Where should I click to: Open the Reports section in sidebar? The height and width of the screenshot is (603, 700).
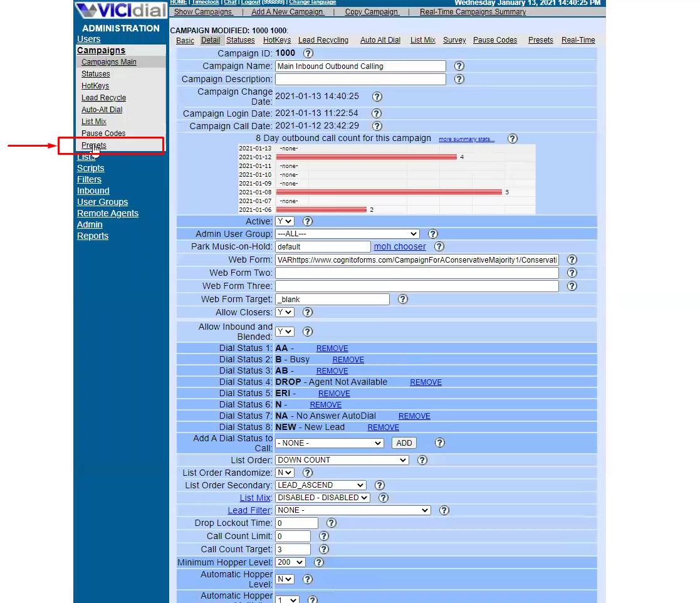coord(92,236)
